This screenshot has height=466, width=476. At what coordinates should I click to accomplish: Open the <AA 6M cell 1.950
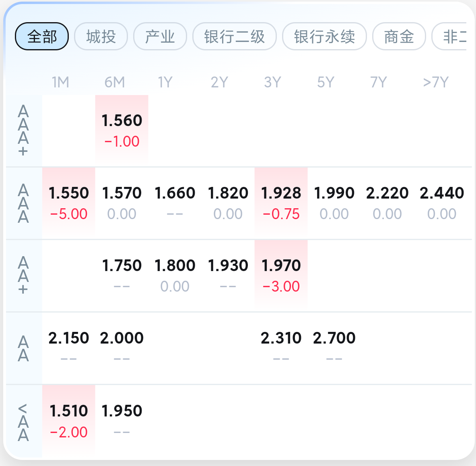[x=122, y=421]
